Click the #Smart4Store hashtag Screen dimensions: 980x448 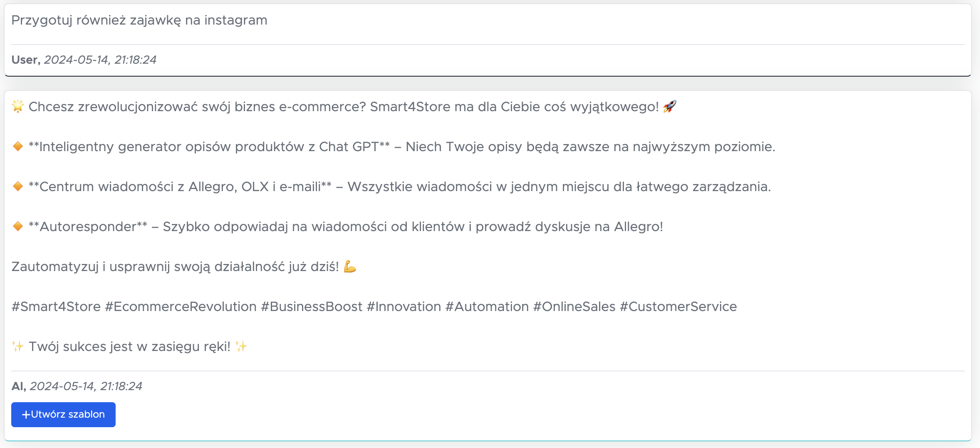pyautogui.click(x=56, y=306)
